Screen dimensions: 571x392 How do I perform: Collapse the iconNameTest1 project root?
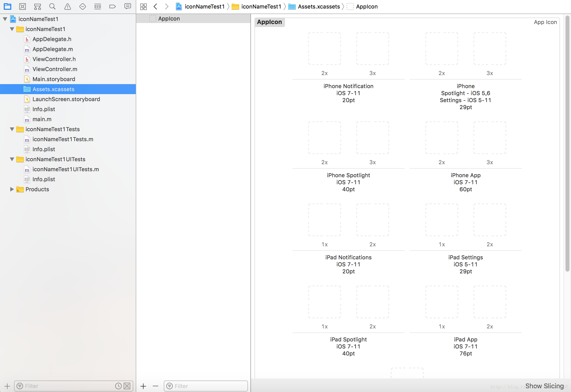tap(5, 19)
